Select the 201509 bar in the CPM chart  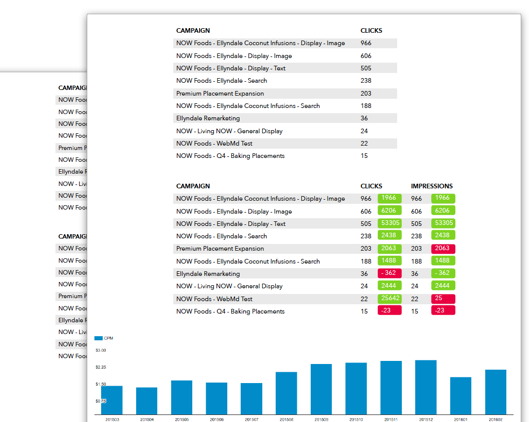pyautogui.click(x=321, y=389)
